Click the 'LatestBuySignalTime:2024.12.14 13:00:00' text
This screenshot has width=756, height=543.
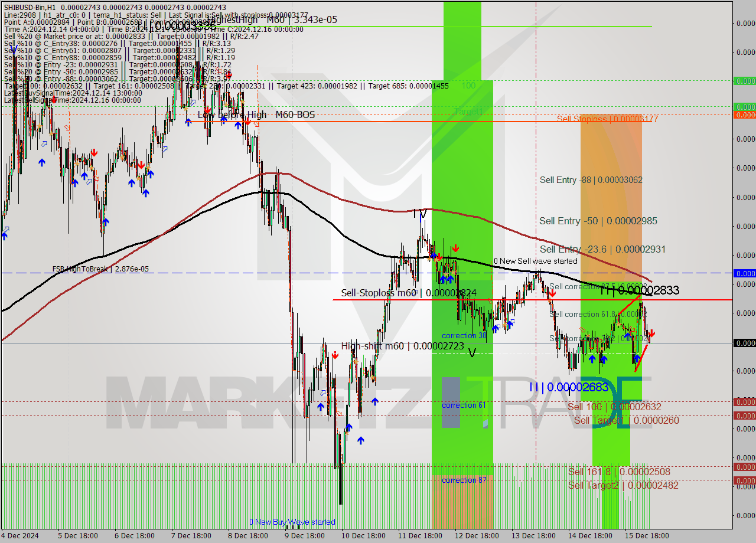73,93
